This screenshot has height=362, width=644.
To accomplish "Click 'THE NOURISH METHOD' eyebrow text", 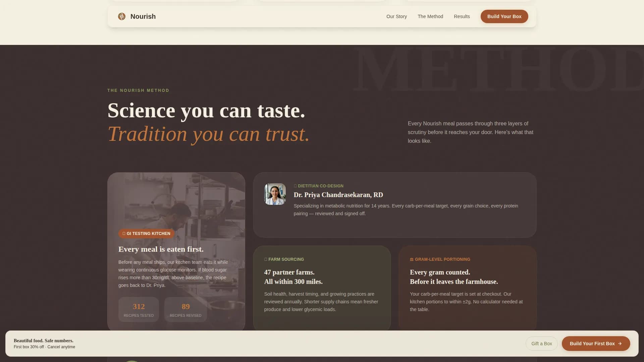I will click(x=138, y=90).
